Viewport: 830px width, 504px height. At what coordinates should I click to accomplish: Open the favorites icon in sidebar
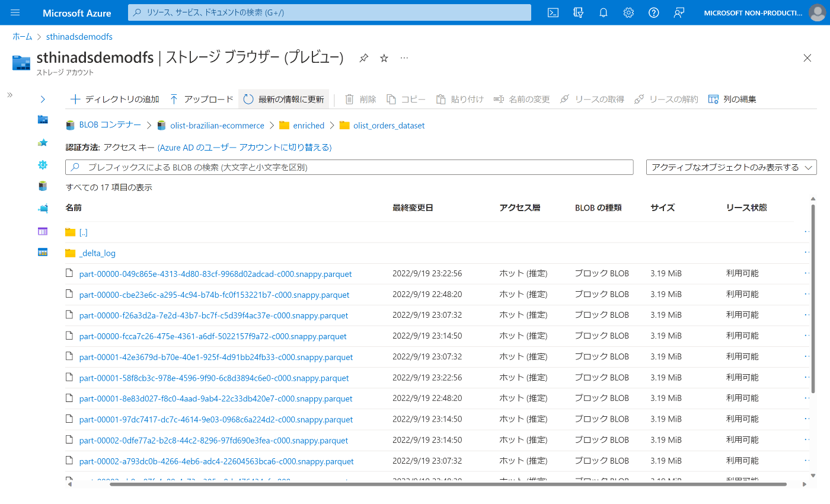43,142
